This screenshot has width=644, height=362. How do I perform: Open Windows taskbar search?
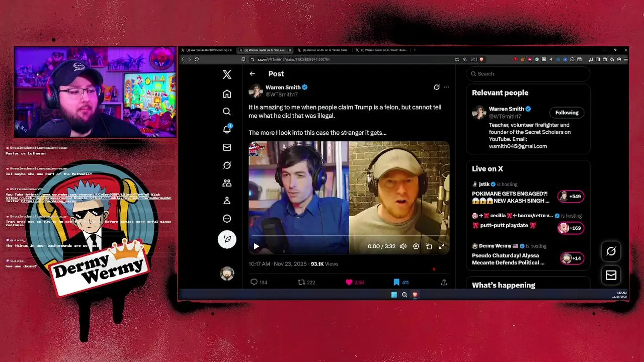(x=405, y=295)
